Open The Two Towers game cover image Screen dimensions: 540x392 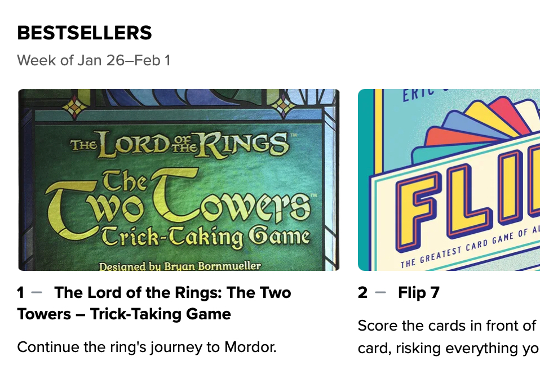[178, 180]
